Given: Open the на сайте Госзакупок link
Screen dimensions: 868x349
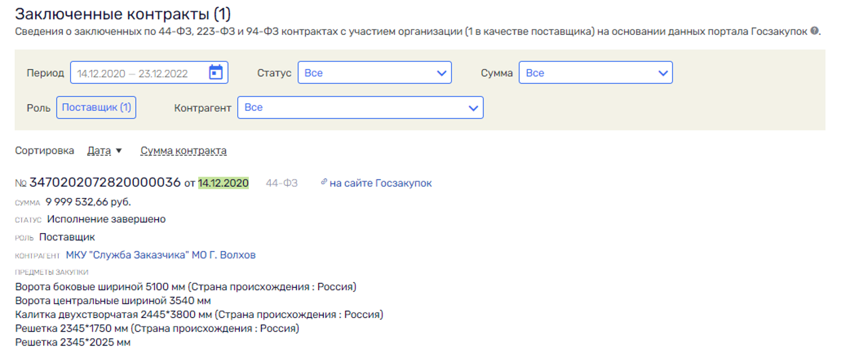Looking at the screenshot, I should coord(380,183).
